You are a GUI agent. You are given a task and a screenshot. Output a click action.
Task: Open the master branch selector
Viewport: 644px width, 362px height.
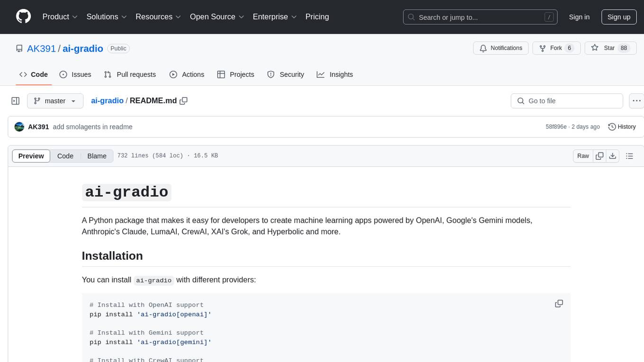pos(55,101)
